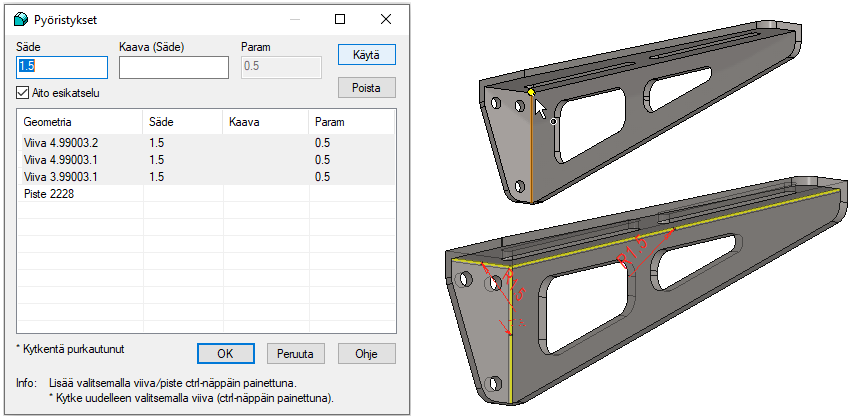Maximize the Pyöristykset dialog window

click(x=340, y=19)
